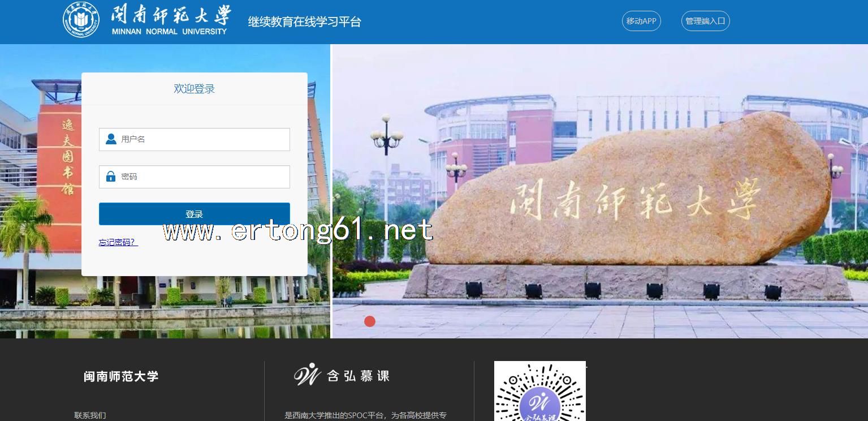Viewport: 868px width, 421px height.
Task: Open 联系我们 in the footer
Action: (90, 415)
